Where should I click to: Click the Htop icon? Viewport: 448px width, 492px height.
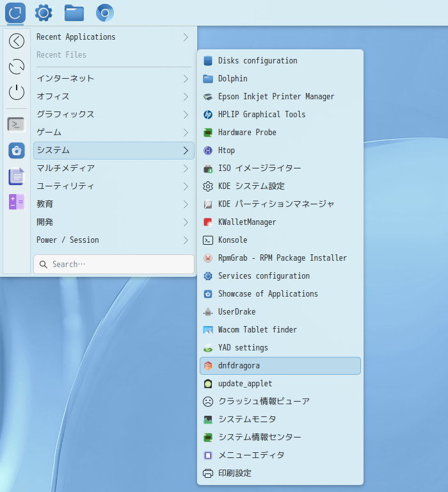click(x=208, y=151)
